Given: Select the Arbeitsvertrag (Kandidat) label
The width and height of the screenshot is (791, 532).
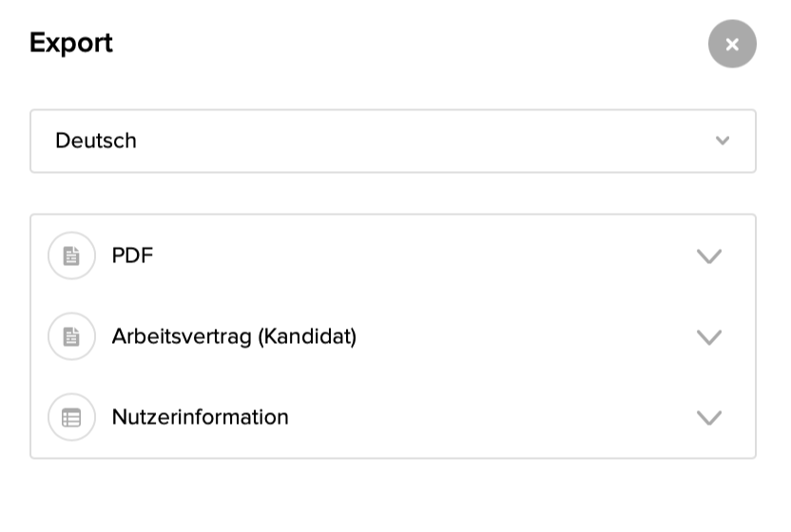Looking at the screenshot, I should tap(234, 336).
